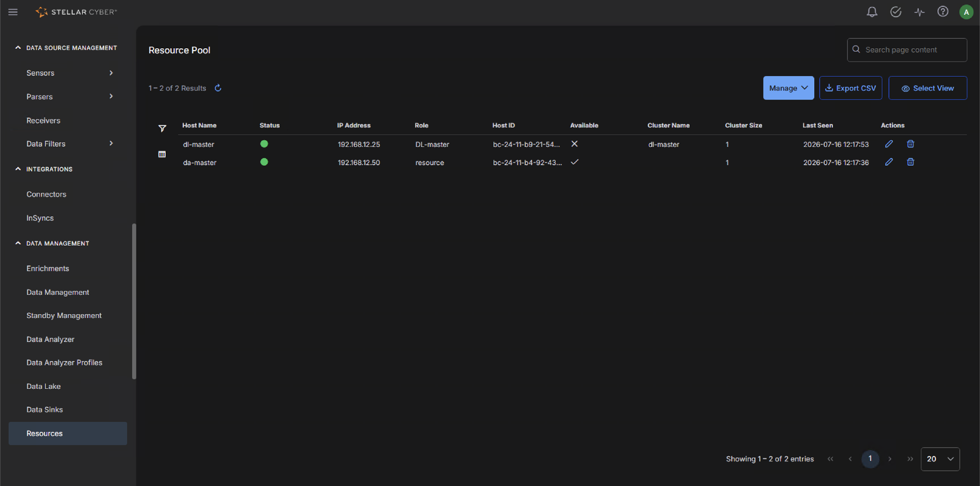Image resolution: width=980 pixels, height=486 pixels.
Task: Refresh the results list
Action: [x=218, y=88]
